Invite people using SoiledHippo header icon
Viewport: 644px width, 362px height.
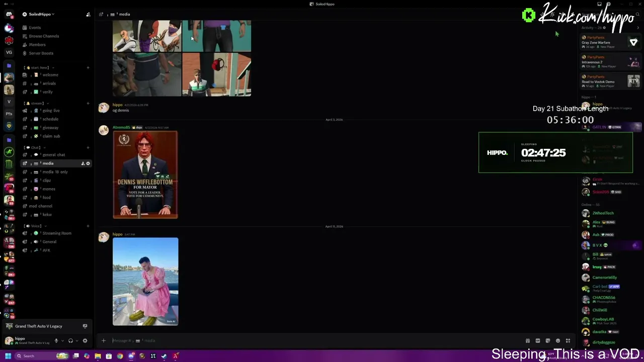pos(88,15)
